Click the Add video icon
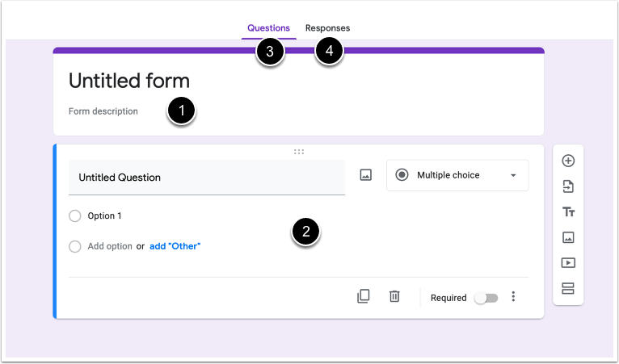The height and width of the screenshot is (364, 619). pos(568,262)
